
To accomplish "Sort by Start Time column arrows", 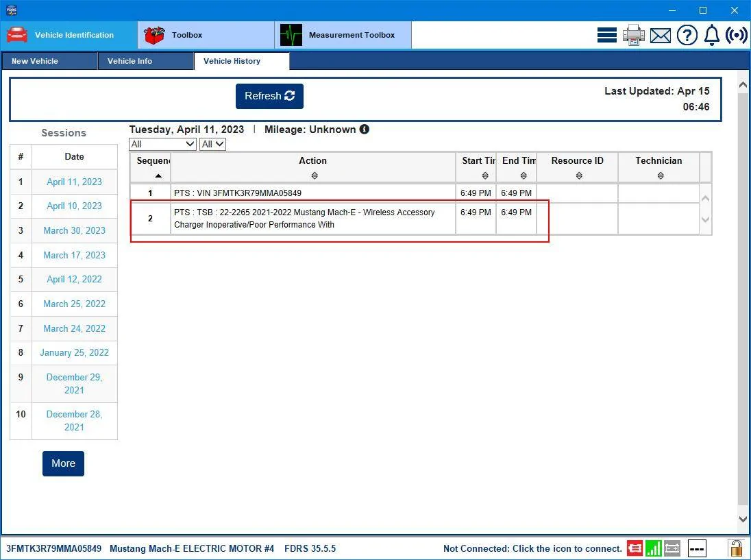I will 485,175.
